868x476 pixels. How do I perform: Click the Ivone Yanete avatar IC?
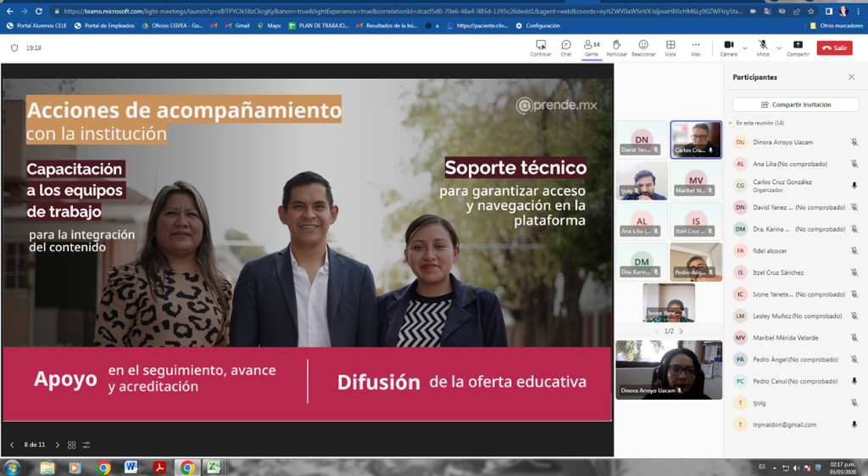click(740, 294)
